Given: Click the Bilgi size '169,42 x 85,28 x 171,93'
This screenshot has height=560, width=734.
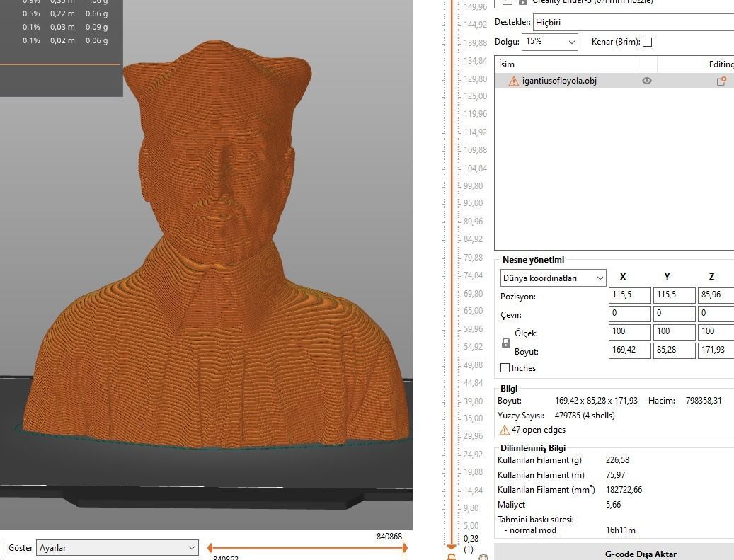Looking at the screenshot, I should [597, 401].
